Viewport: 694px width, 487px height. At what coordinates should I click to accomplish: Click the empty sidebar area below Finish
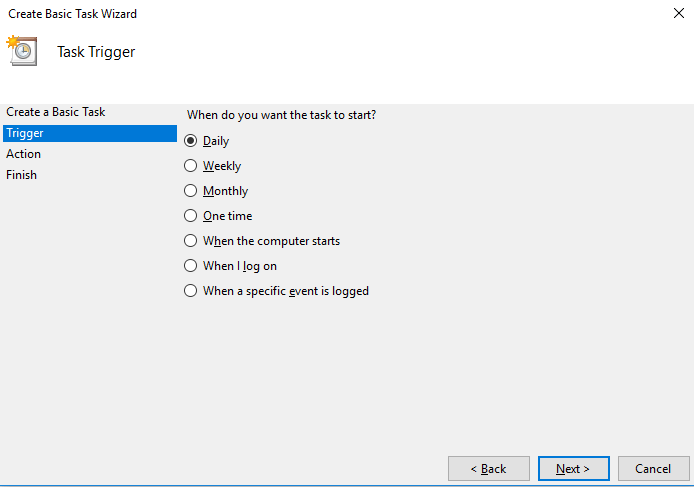(x=88, y=320)
